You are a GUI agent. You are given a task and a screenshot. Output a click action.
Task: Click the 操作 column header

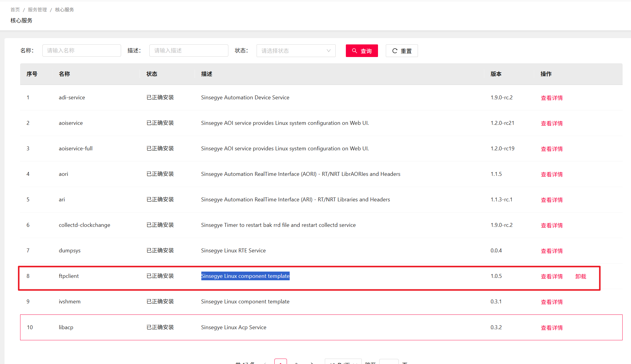coord(546,74)
